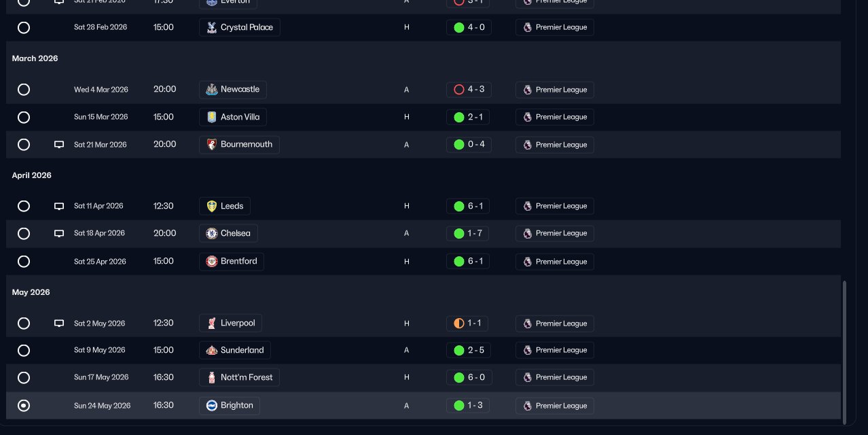Click the orange draw indicator for Liverpool
Screen dimensions: 868x435
pyautogui.click(x=459, y=324)
